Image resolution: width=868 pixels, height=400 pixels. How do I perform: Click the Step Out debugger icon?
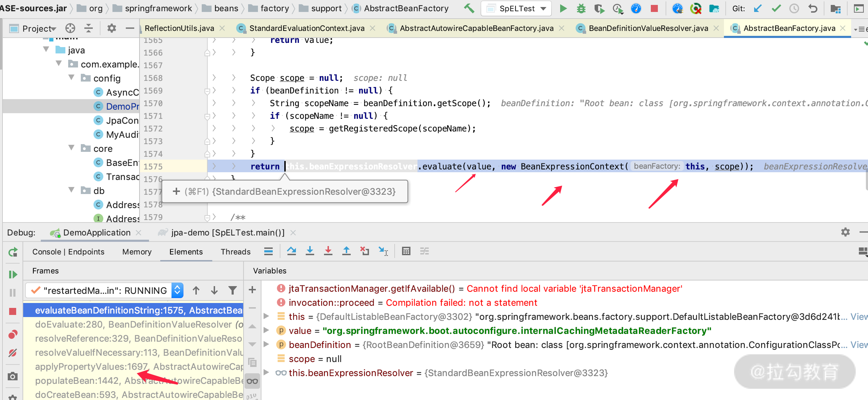346,253
